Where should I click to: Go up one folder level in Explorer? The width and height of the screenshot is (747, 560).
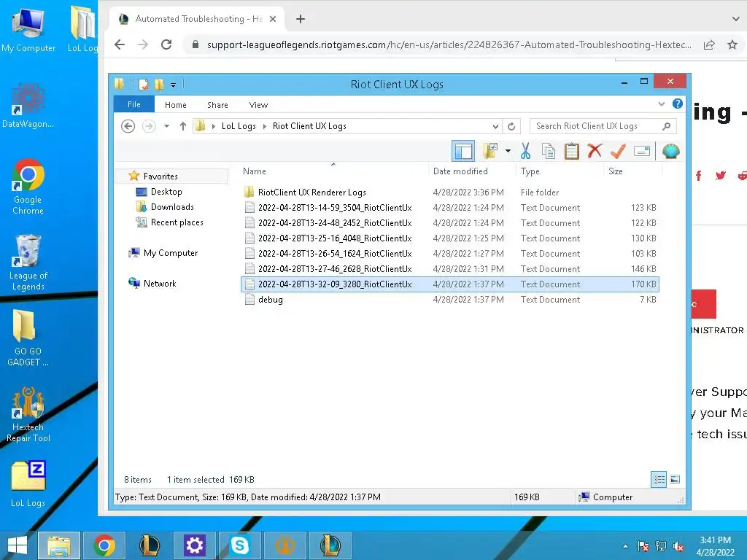tap(183, 126)
